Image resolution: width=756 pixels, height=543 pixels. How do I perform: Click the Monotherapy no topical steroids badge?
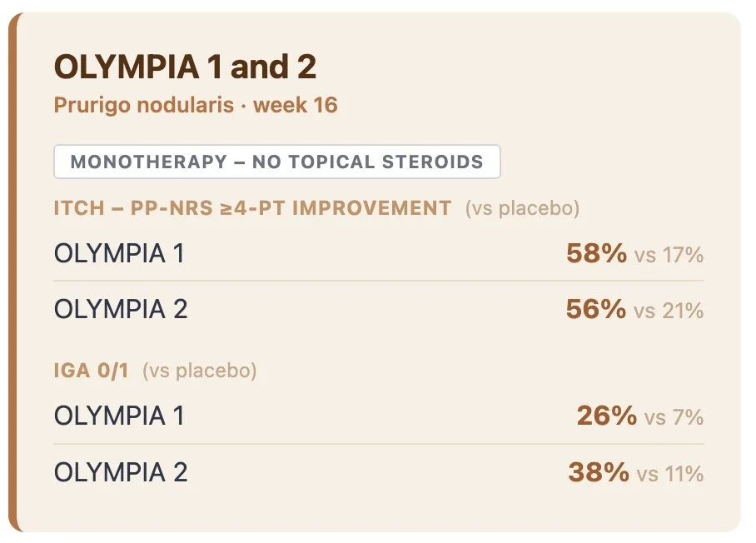pos(277,162)
